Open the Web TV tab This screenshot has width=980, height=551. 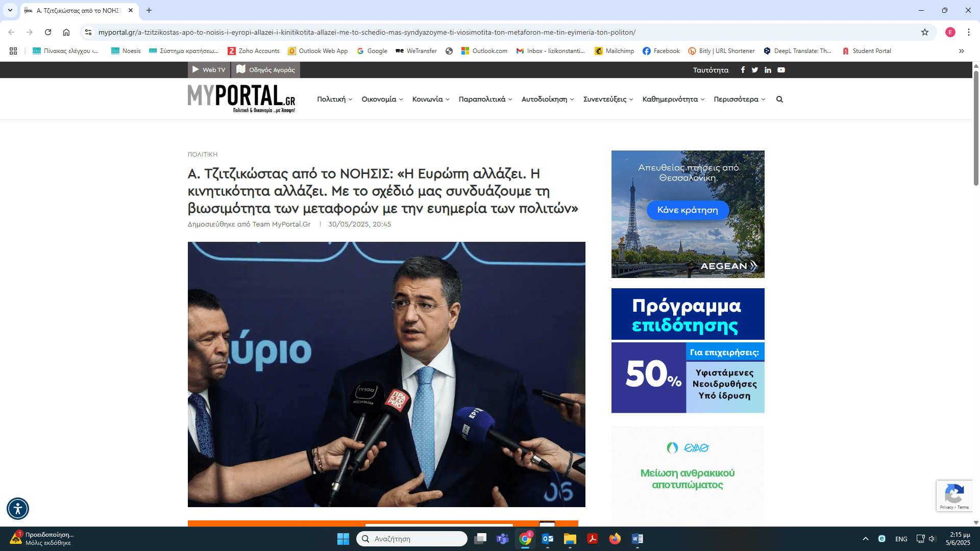[x=209, y=70]
